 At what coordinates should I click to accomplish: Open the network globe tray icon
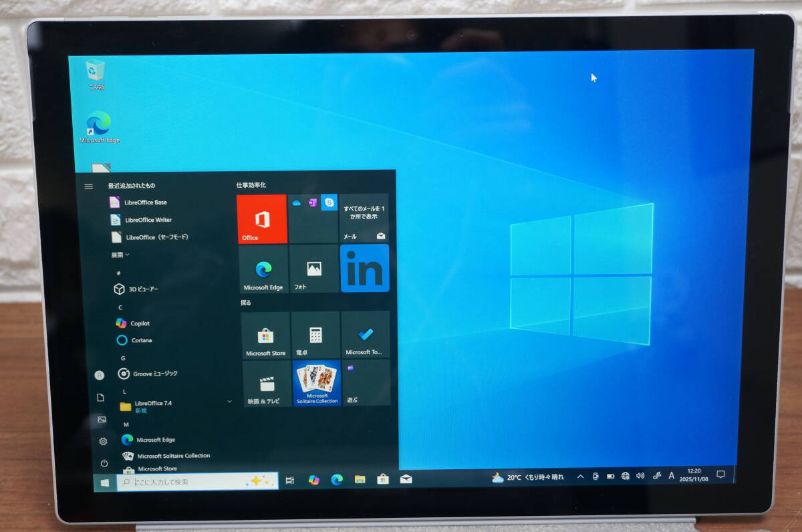pyautogui.click(x=626, y=476)
